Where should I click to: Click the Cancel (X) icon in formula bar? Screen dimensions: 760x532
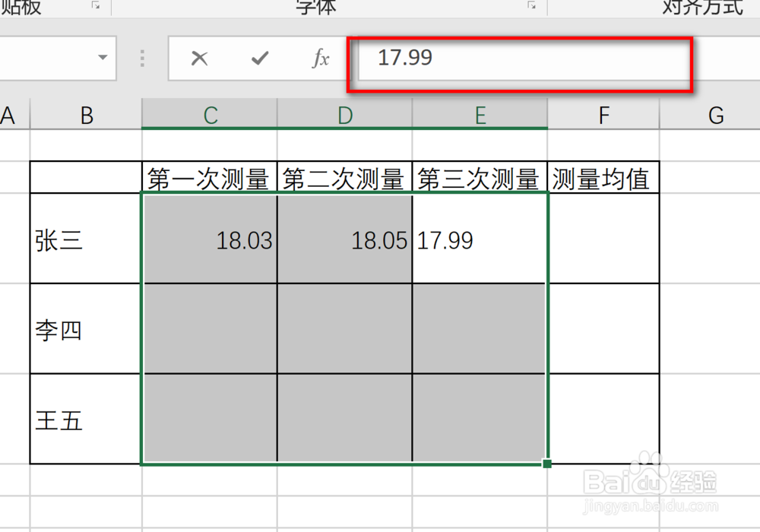[199, 58]
